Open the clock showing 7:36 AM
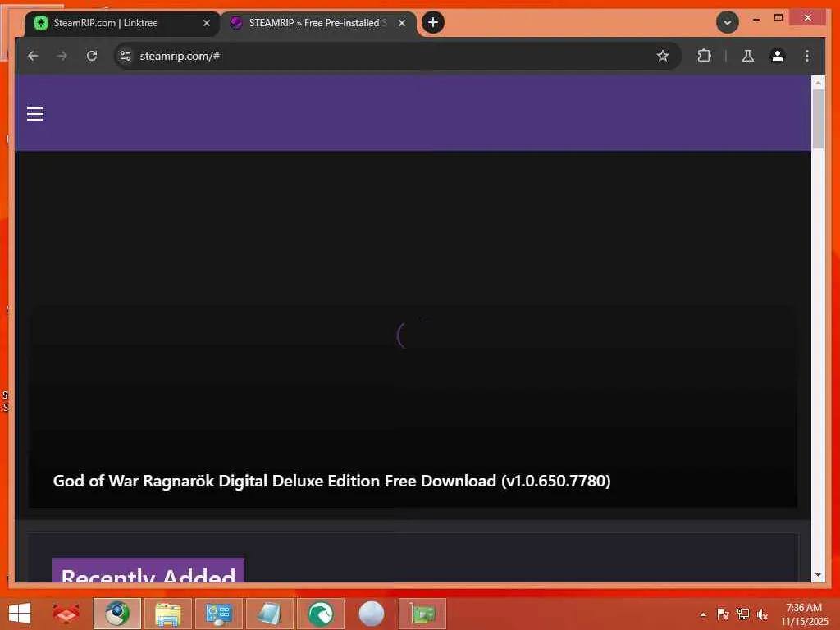Image resolution: width=840 pixels, height=630 pixels. pos(804,614)
